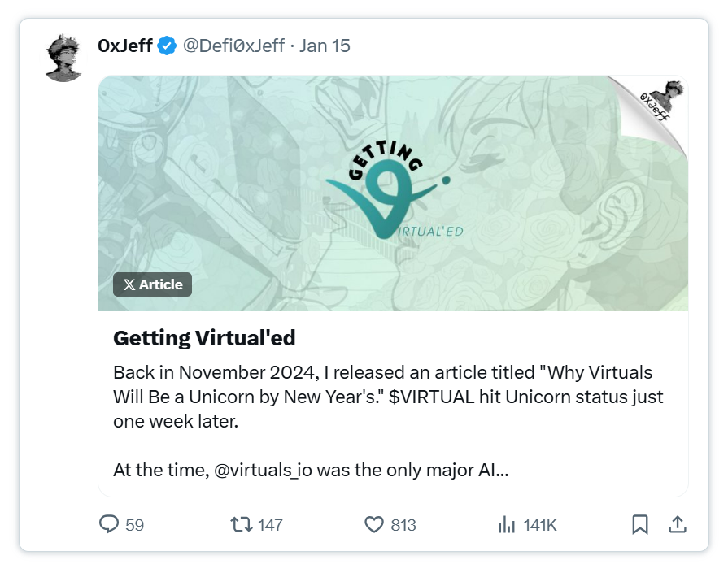Screen dimensions: 728x573
Task: Open the 0xJeff display name link
Action: coord(124,46)
